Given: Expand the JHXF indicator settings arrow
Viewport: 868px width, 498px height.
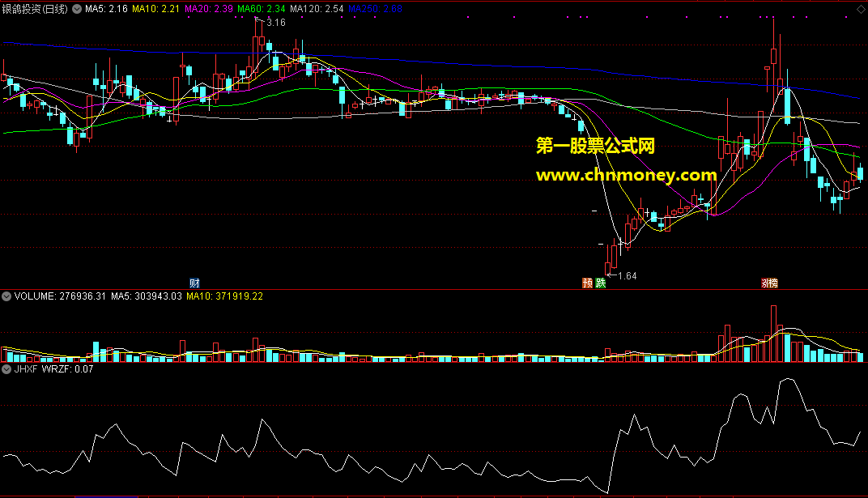Looking at the screenshot, I should (x=6, y=369).
